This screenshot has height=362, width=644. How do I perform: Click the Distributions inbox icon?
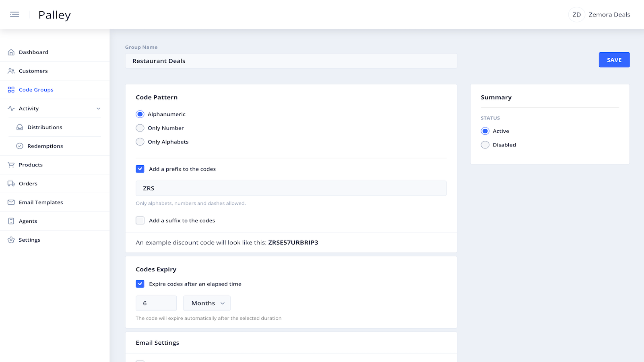click(x=20, y=127)
